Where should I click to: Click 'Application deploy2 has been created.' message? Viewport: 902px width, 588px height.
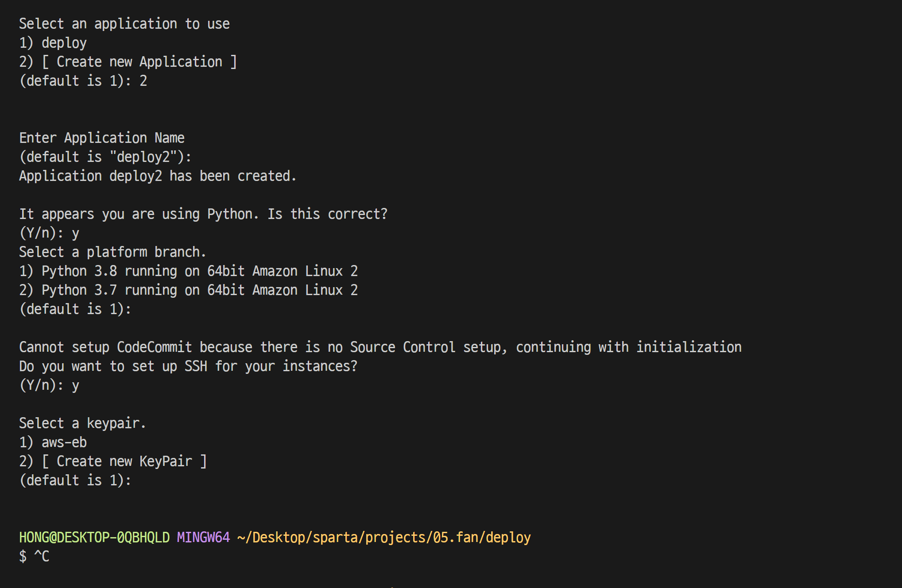(x=158, y=176)
